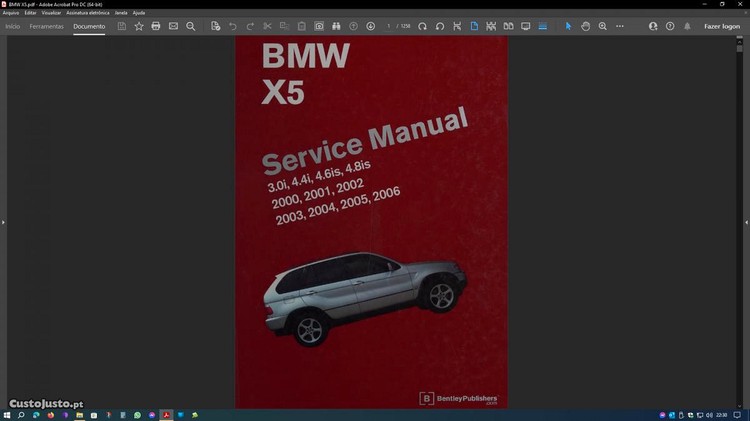The image size is (750, 421).
Task: Switch to the Ferramentas tab
Action: [x=47, y=26]
